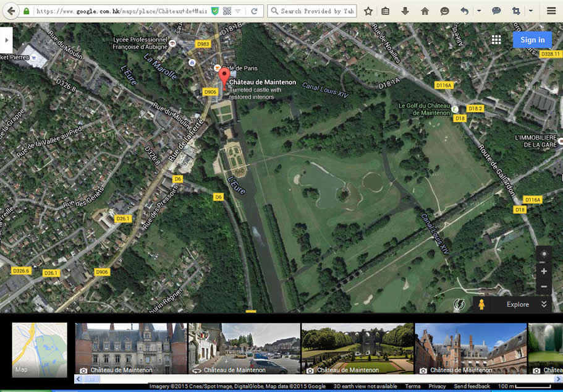
Task: Open the first château facade photo thumbnail
Action: pyautogui.click(x=131, y=349)
